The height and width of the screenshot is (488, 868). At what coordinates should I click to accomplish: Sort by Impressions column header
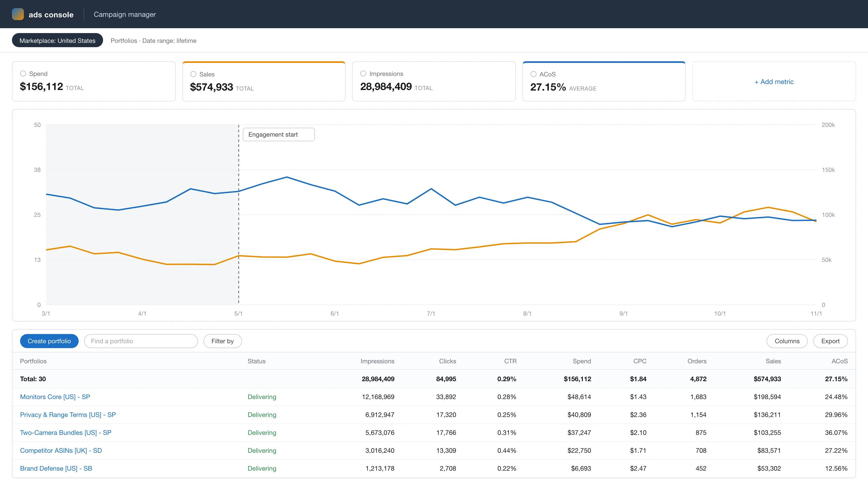point(377,361)
